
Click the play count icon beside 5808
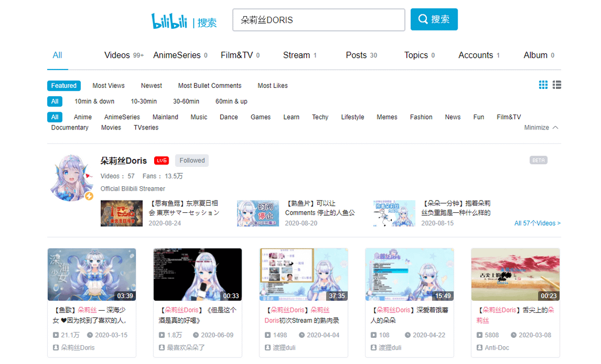pos(479,335)
